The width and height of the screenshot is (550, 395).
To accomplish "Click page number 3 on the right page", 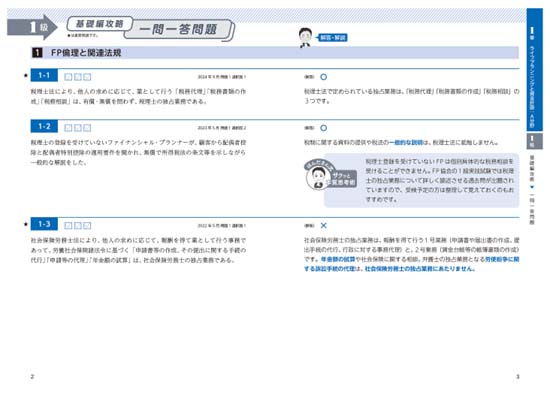I will coord(517,377).
